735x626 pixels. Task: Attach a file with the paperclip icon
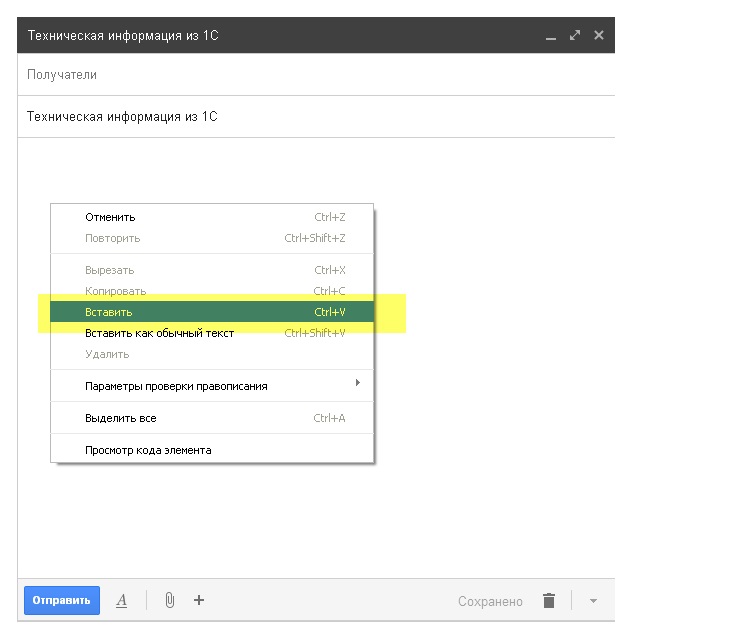[x=170, y=600]
